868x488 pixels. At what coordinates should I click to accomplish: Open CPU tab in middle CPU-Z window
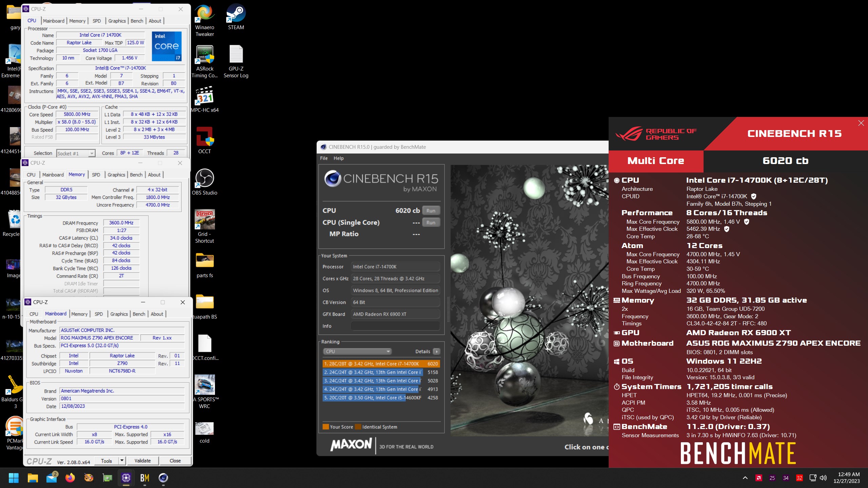pyautogui.click(x=31, y=175)
